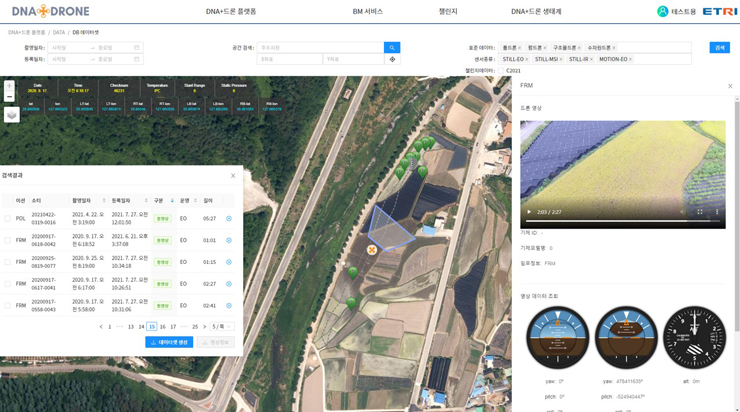Zoom out the map with minus button
The width and height of the screenshot is (740, 412).
[9, 97]
